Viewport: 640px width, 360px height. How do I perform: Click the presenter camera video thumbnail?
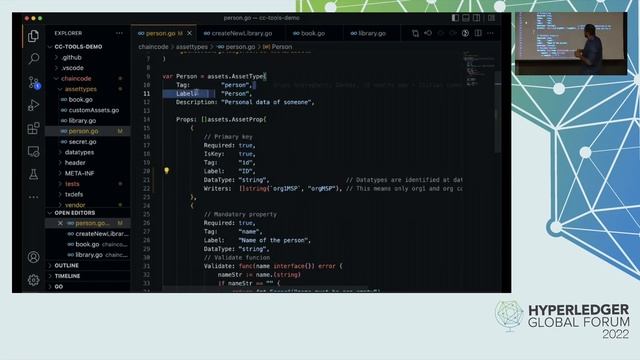(x=571, y=43)
